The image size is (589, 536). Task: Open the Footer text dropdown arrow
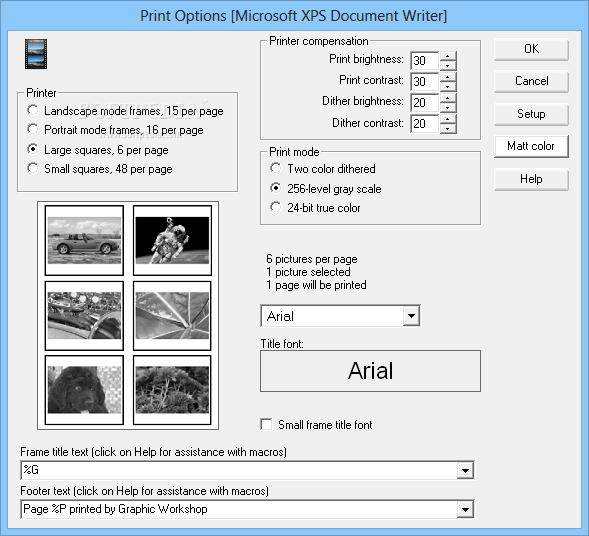(465, 510)
